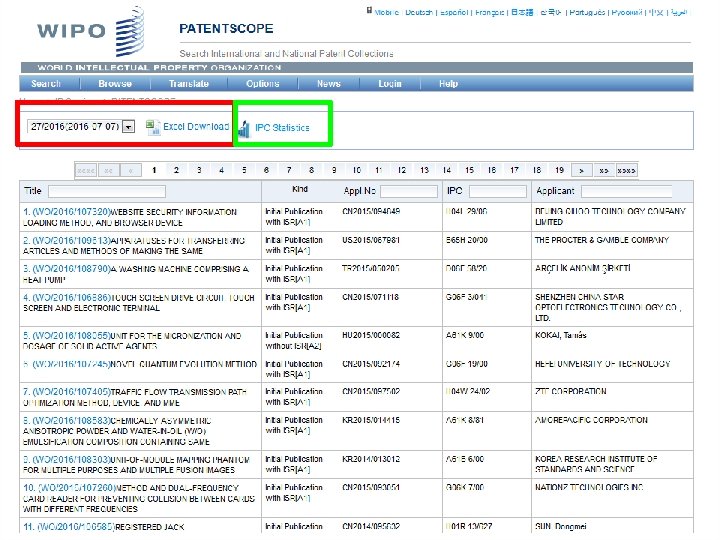The image size is (720, 540).
Task: Open the Help menu
Action: 448,84
